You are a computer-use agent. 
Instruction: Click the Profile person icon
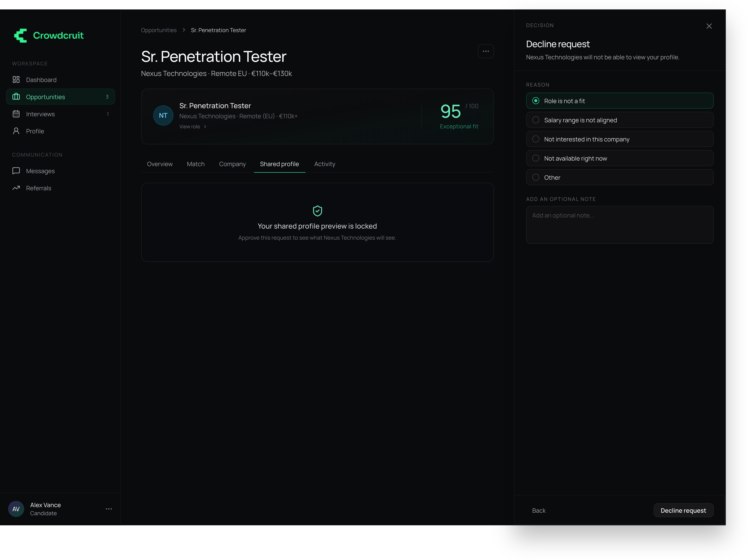click(x=16, y=131)
